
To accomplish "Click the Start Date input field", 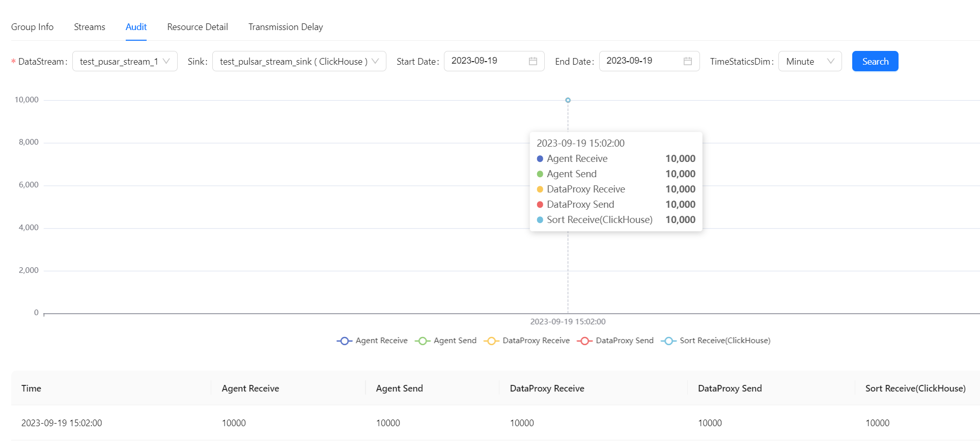I will tap(486, 61).
